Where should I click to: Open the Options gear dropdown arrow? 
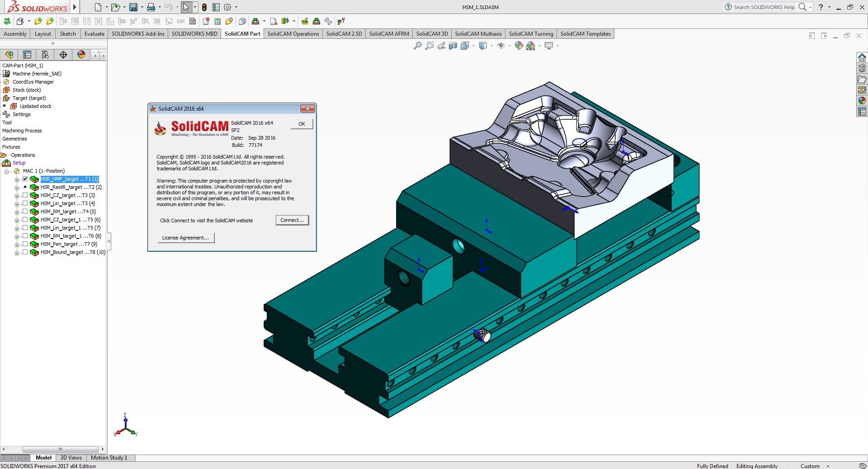pyautogui.click(x=236, y=7)
